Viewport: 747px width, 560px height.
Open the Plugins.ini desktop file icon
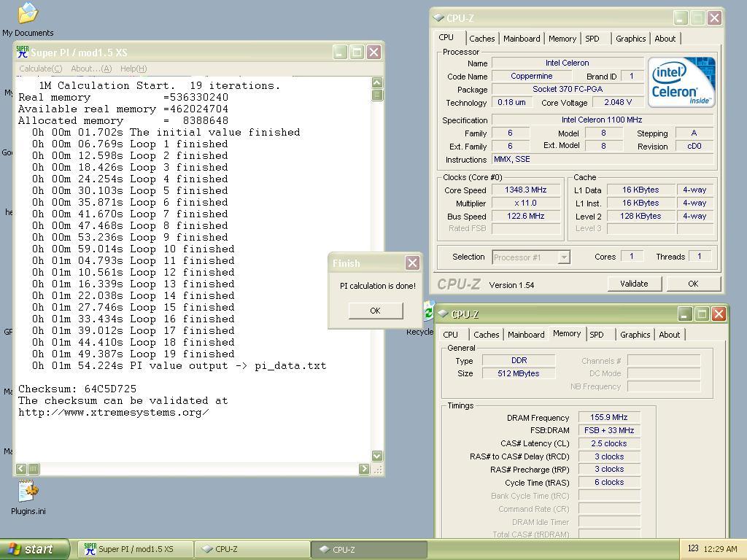pyautogui.click(x=28, y=491)
